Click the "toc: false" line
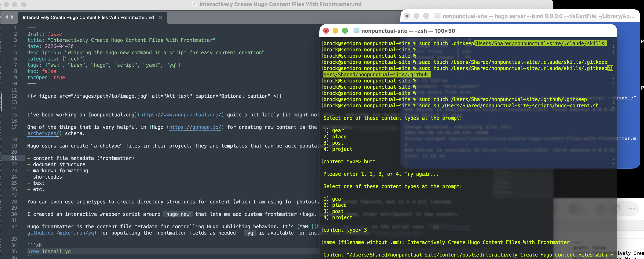Viewport: 644px width, 259px height. [x=42, y=71]
